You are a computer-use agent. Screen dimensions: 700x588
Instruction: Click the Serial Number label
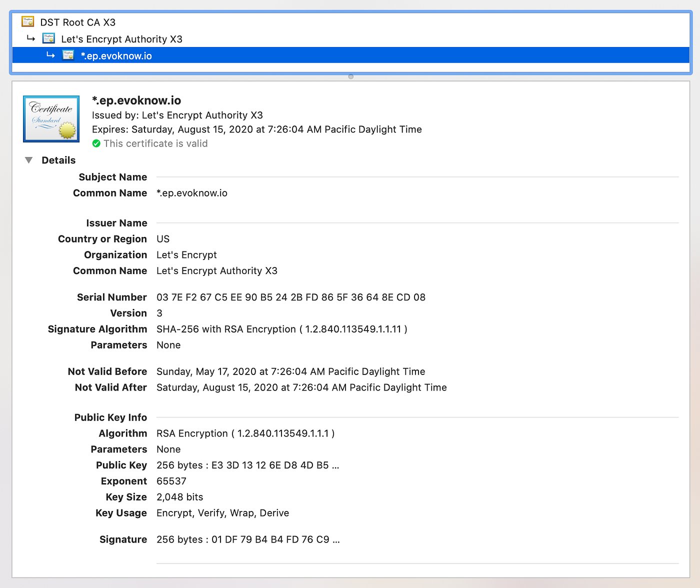coord(112,297)
